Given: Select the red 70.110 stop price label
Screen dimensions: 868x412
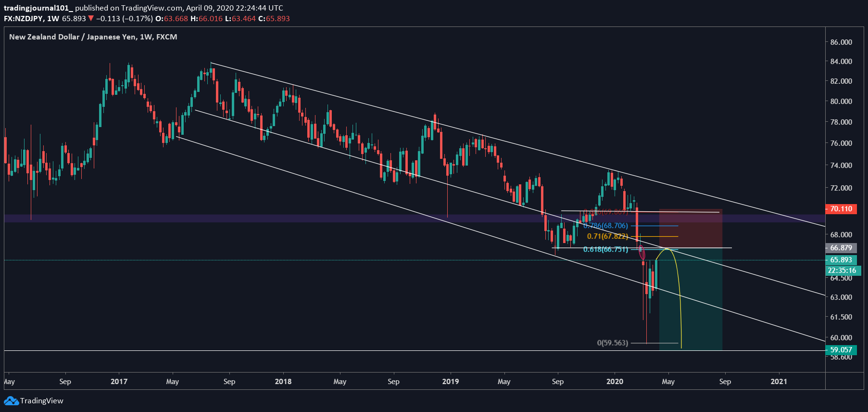Looking at the screenshot, I should coord(841,209).
